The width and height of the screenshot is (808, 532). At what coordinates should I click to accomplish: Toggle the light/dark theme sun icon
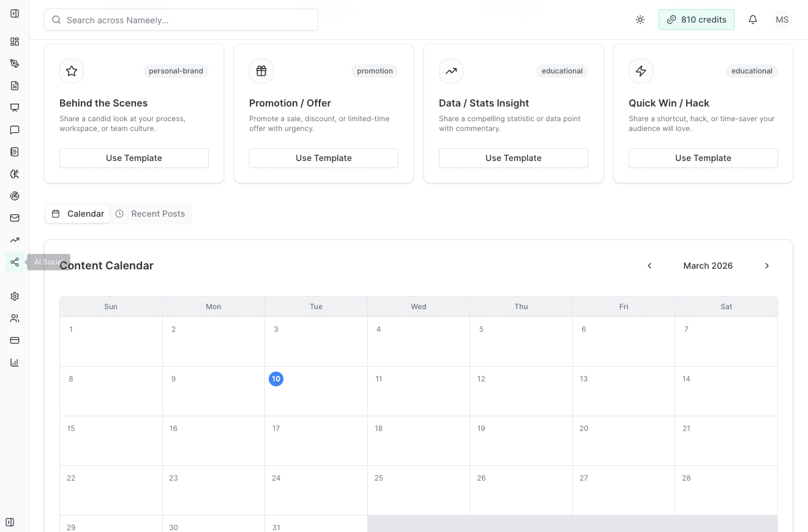[640, 19]
